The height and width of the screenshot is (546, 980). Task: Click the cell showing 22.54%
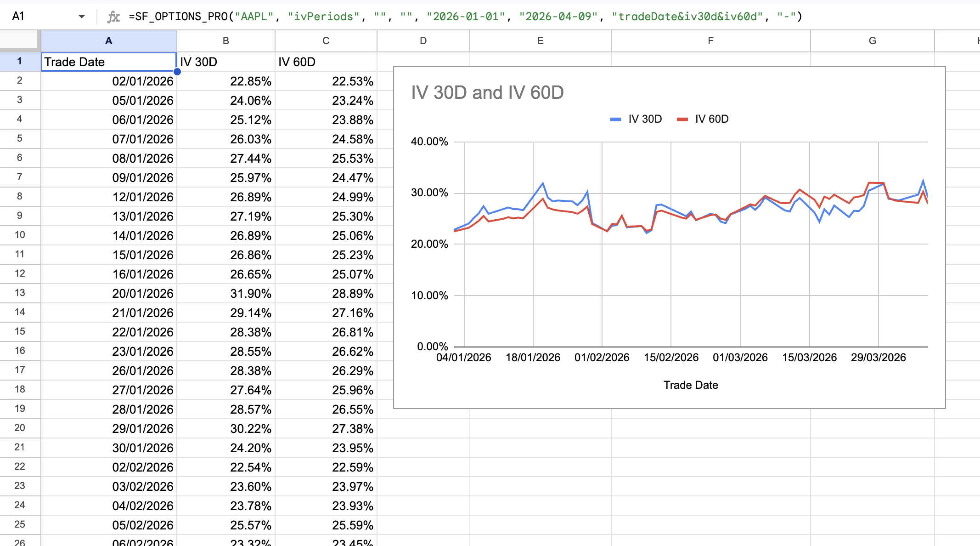click(226, 467)
